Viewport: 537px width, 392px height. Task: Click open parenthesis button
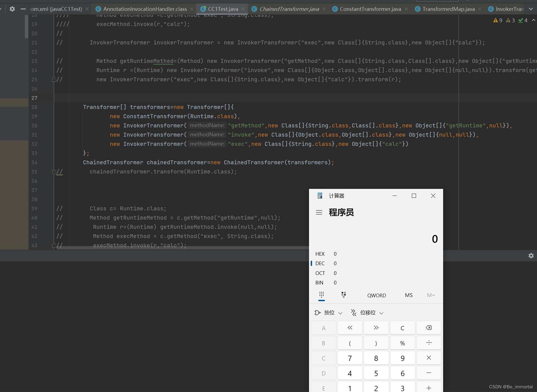[350, 343]
